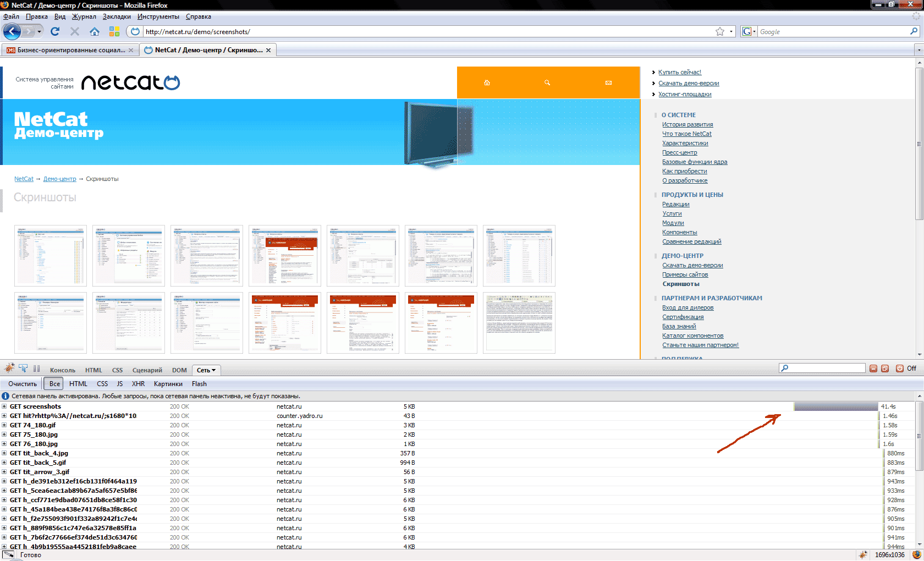The height and width of the screenshot is (561, 924).
Task: Switch to the Консоль tab in Firebug
Action: (62, 370)
